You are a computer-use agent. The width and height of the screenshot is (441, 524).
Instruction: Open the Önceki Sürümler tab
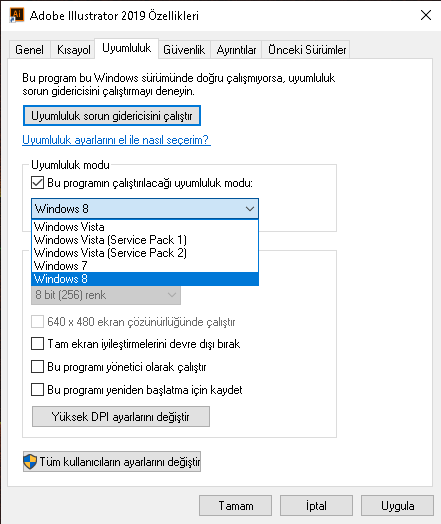[307, 50]
